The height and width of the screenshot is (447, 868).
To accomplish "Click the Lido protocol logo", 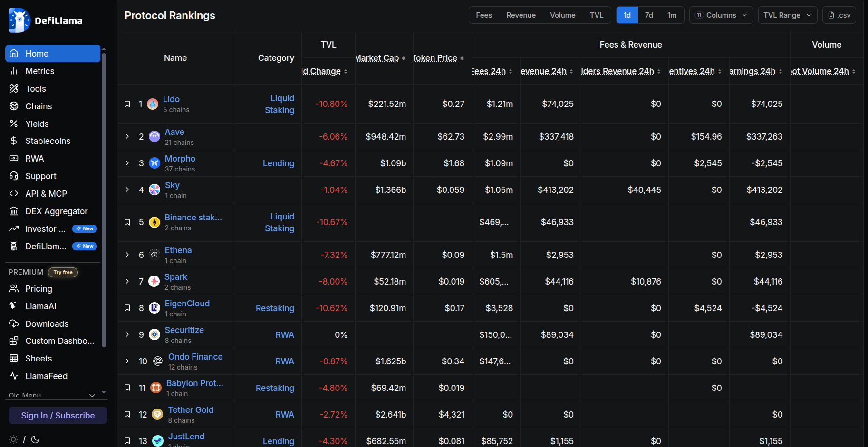I will [153, 104].
